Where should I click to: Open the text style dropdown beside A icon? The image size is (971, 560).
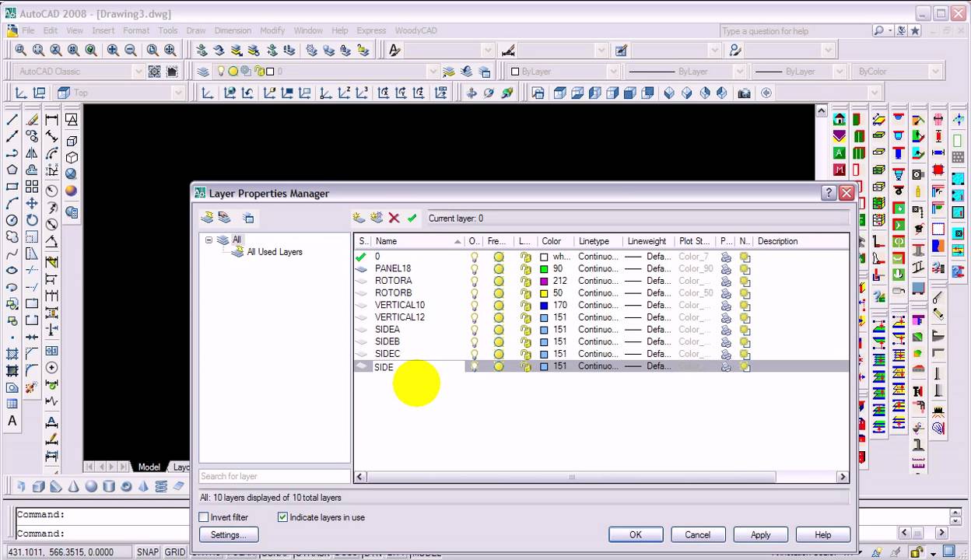pyautogui.click(x=488, y=50)
